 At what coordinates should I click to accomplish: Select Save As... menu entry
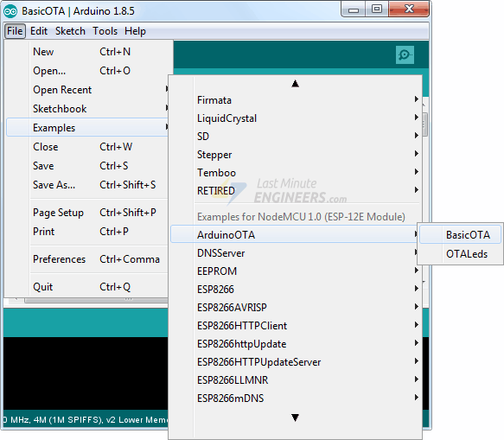pos(87,185)
